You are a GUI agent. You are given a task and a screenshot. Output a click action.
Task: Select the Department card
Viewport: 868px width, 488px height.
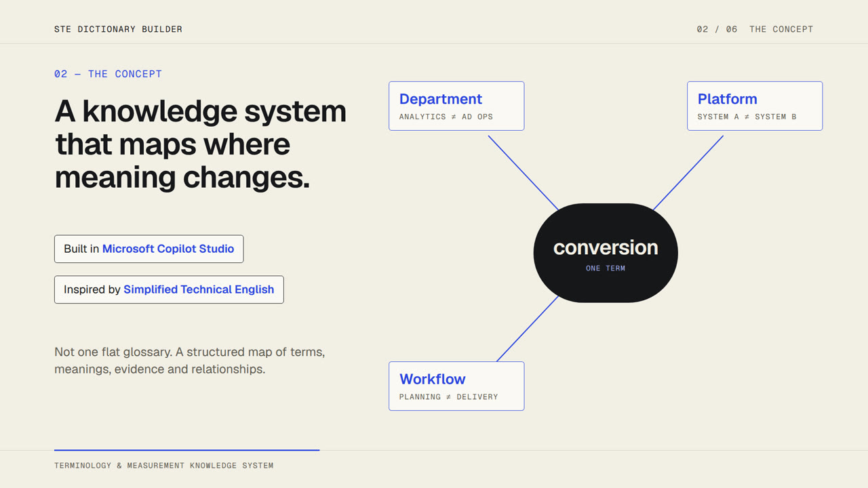(456, 106)
